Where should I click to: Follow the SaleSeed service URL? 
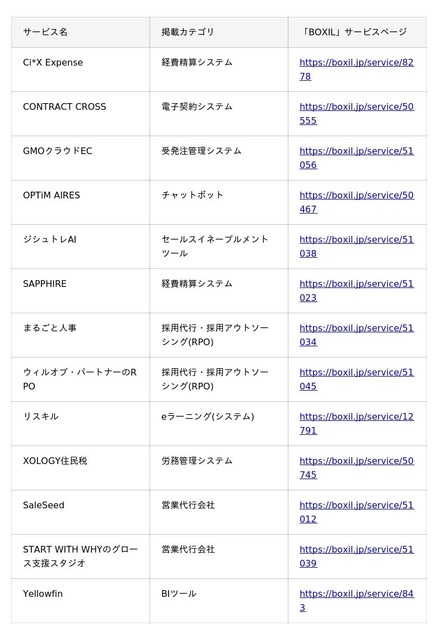356,512
